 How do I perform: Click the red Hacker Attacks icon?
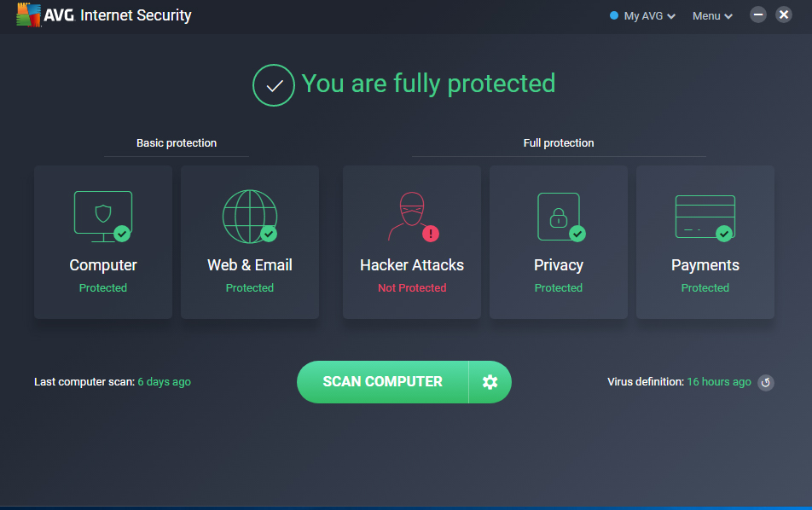[411, 216]
